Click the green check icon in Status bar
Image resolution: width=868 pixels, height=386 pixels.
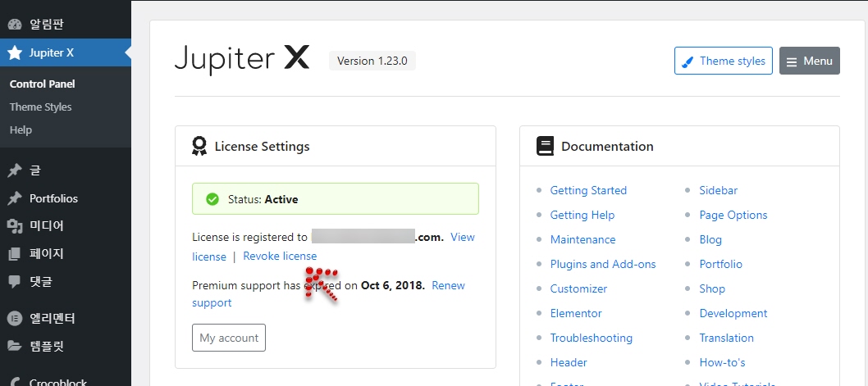point(212,199)
